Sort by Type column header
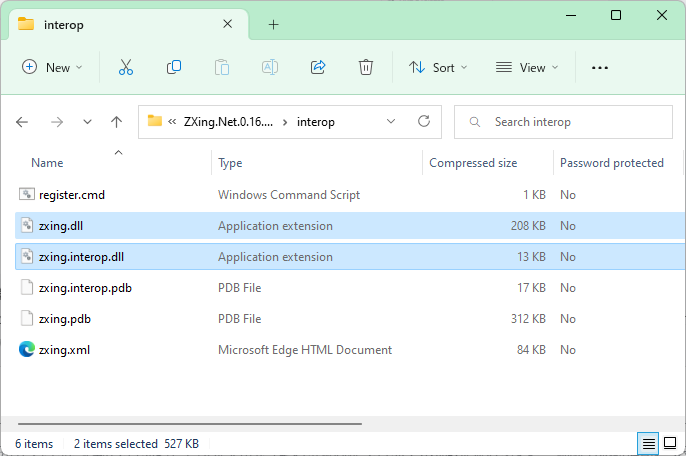This screenshot has height=456, width=686. [x=230, y=163]
